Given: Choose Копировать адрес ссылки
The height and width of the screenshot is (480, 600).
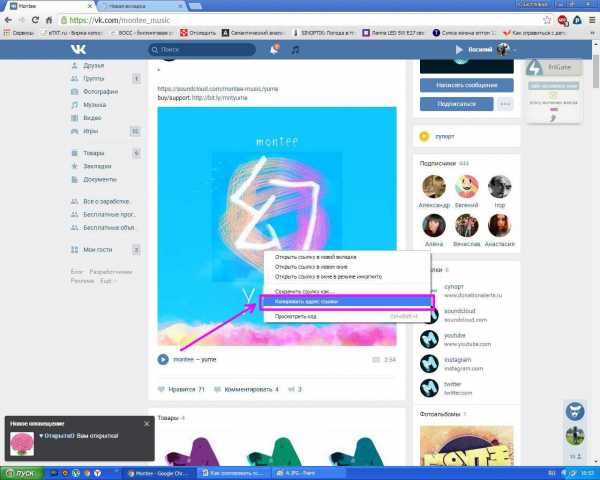Looking at the screenshot, I should (x=347, y=302).
